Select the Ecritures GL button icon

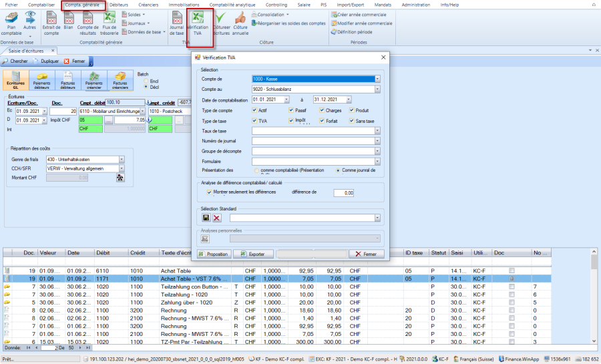(x=15, y=80)
